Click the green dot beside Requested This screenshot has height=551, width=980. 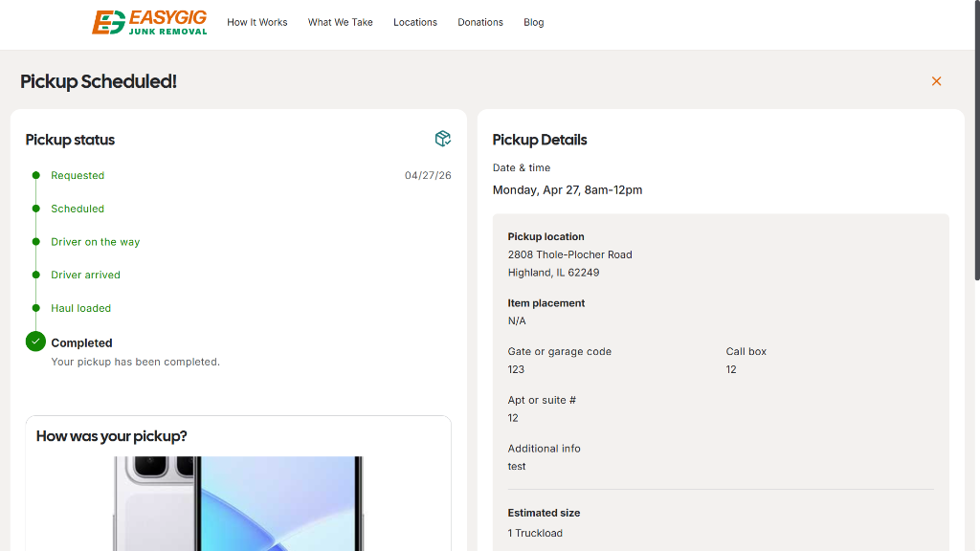click(35, 176)
